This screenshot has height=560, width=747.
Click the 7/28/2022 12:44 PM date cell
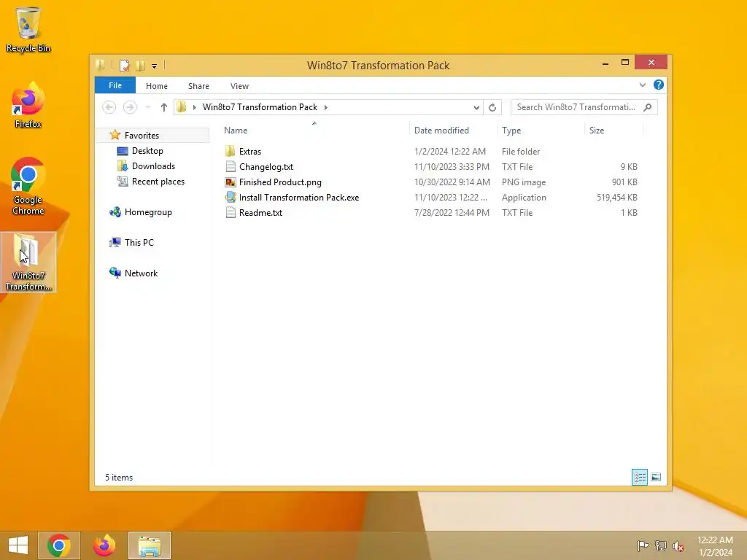pyautogui.click(x=452, y=212)
